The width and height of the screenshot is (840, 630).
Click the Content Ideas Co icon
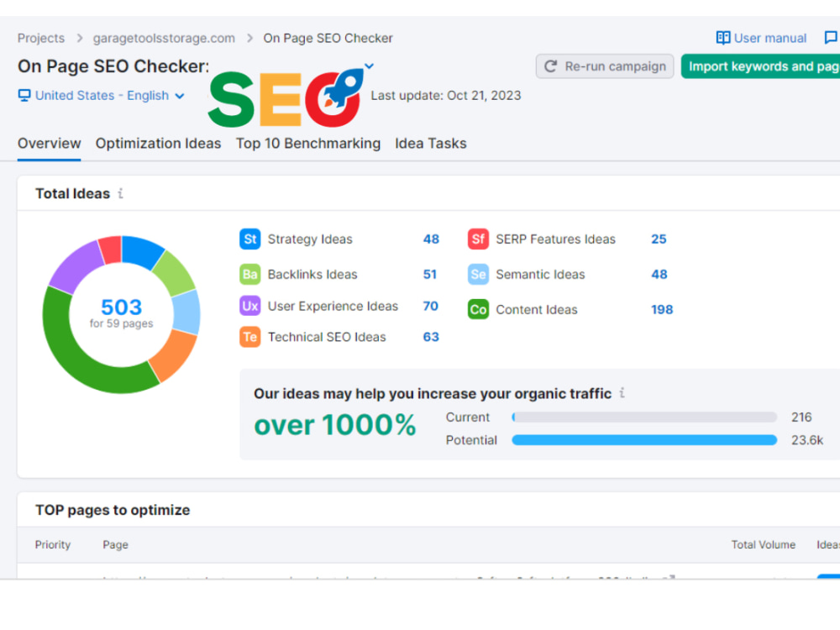pyautogui.click(x=478, y=310)
